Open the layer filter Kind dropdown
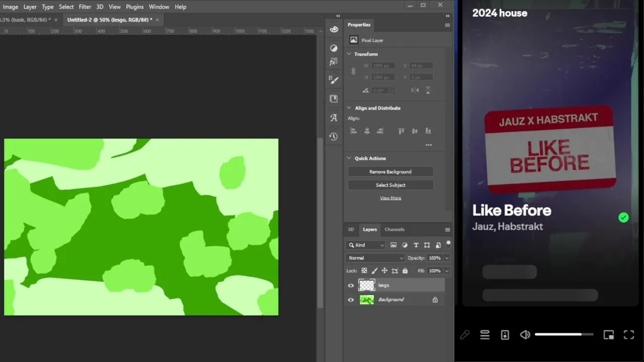Viewport: 644px width, 362px height. pos(366,245)
